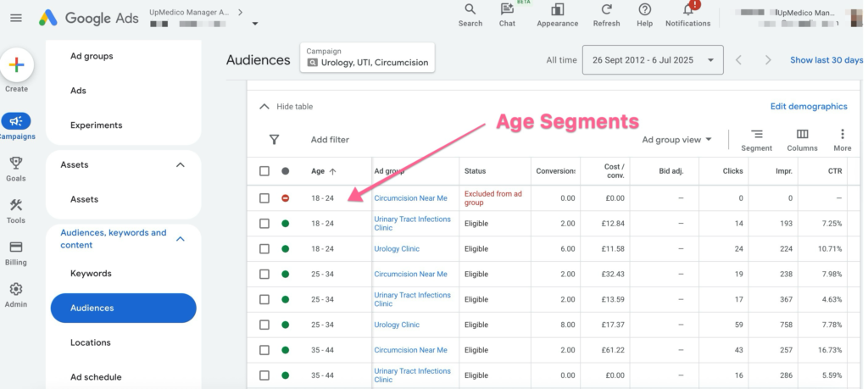This screenshot has width=868, height=389.
Task: Collapse the Assets section chevron
Action: [x=181, y=165]
